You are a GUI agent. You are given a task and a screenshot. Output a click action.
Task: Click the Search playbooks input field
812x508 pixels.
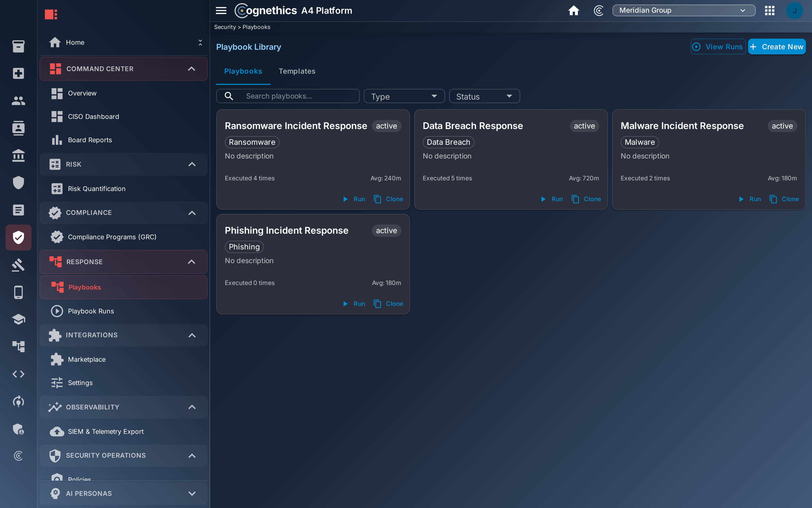[x=288, y=96]
